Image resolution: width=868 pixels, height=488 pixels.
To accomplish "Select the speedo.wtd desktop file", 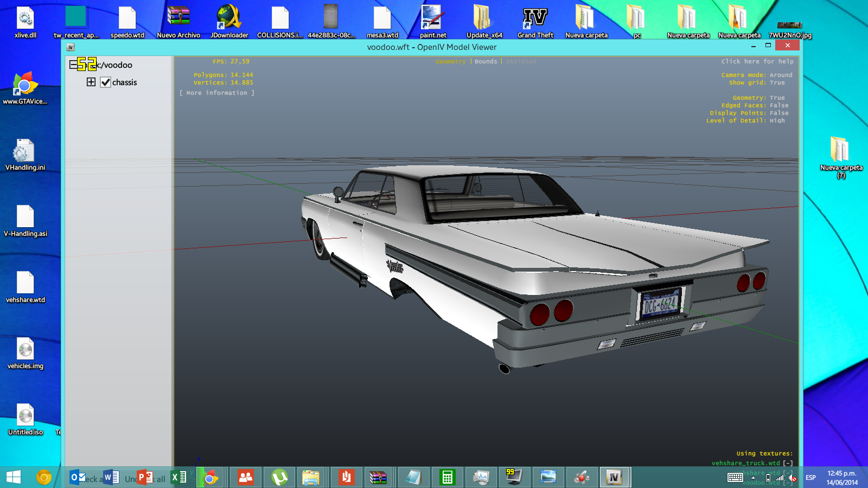I will [x=127, y=23].
